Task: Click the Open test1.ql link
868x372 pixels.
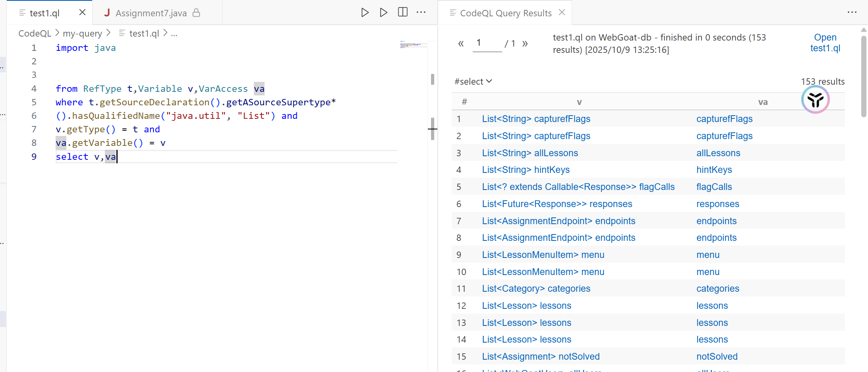Action: point(825,43)
